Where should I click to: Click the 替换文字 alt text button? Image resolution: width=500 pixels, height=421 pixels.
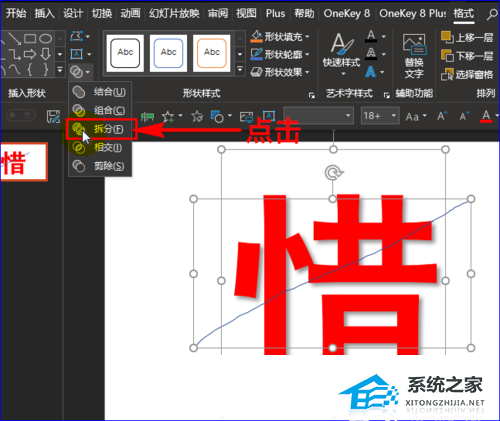[x=414, y=56]
